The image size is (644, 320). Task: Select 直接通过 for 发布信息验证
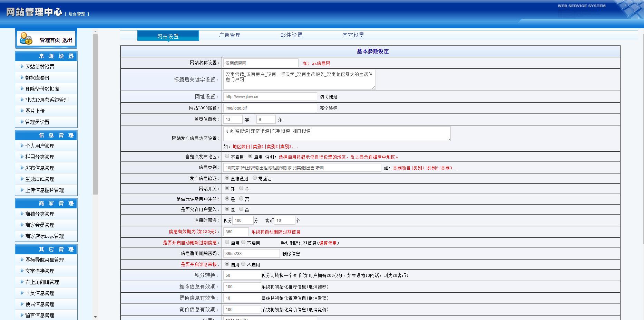(227, 178)
